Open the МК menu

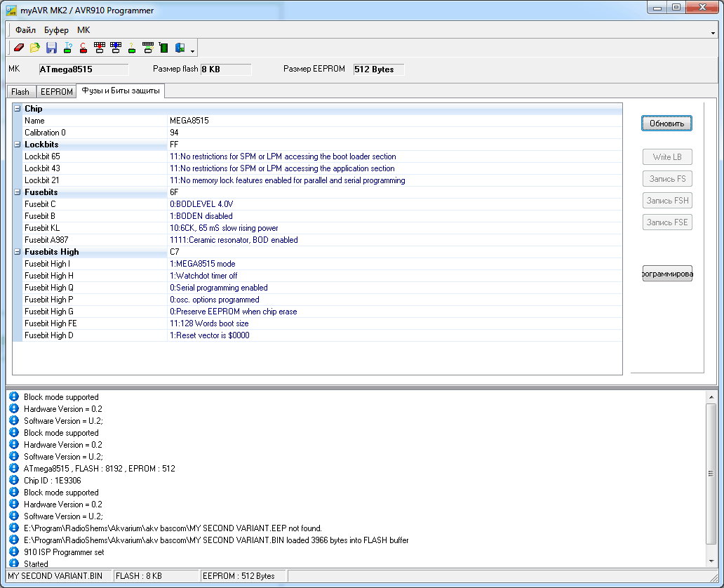tap(83, 30)
